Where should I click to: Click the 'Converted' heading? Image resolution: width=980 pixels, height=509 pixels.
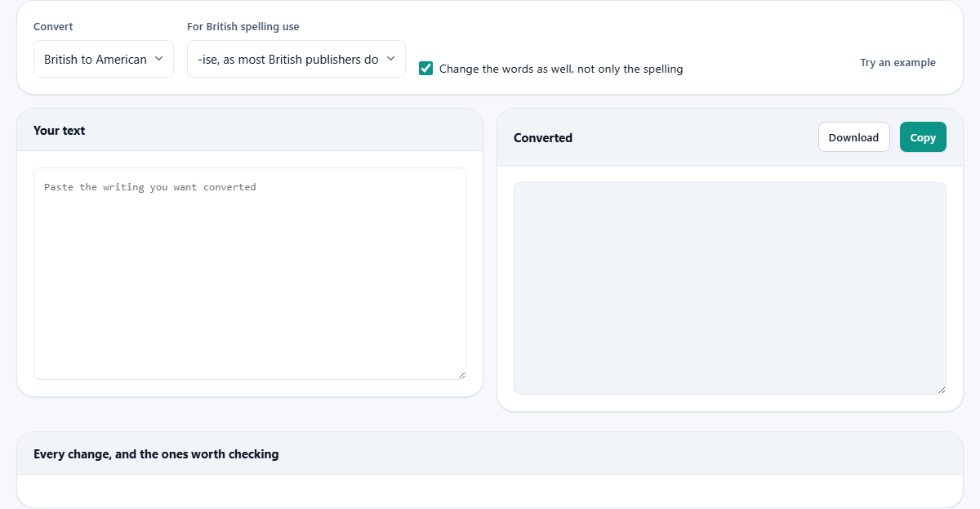tap(543, 138)
